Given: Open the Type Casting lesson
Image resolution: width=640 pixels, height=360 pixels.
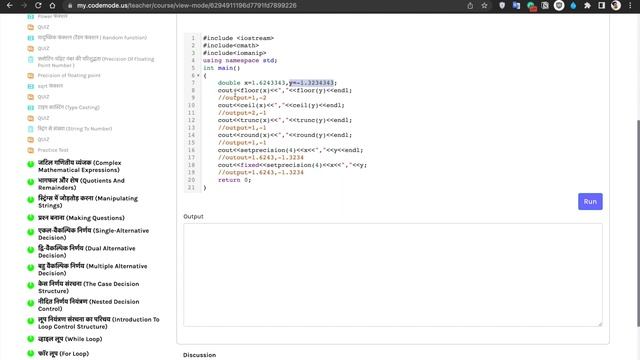Looking at the screenshot, I should tap(69, 107).
